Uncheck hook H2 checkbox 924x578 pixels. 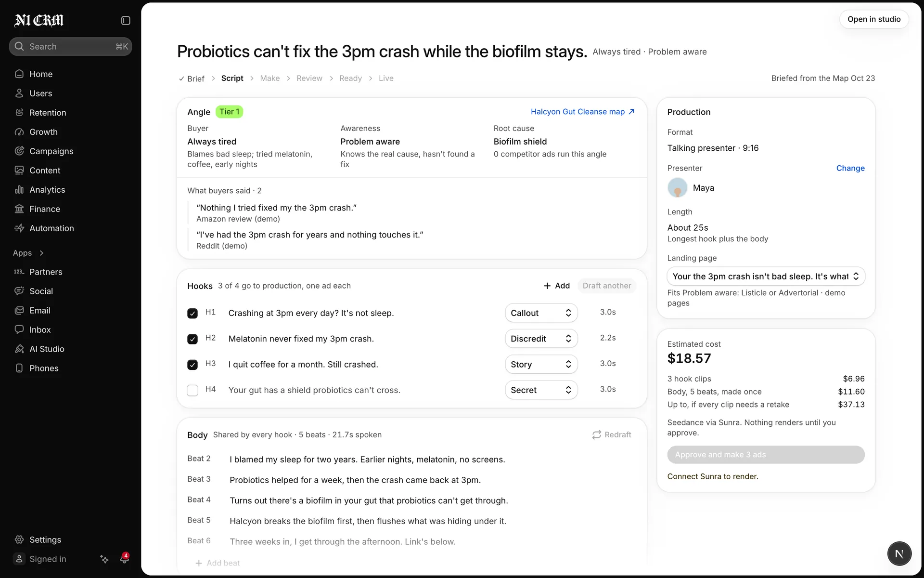point(192,339)
